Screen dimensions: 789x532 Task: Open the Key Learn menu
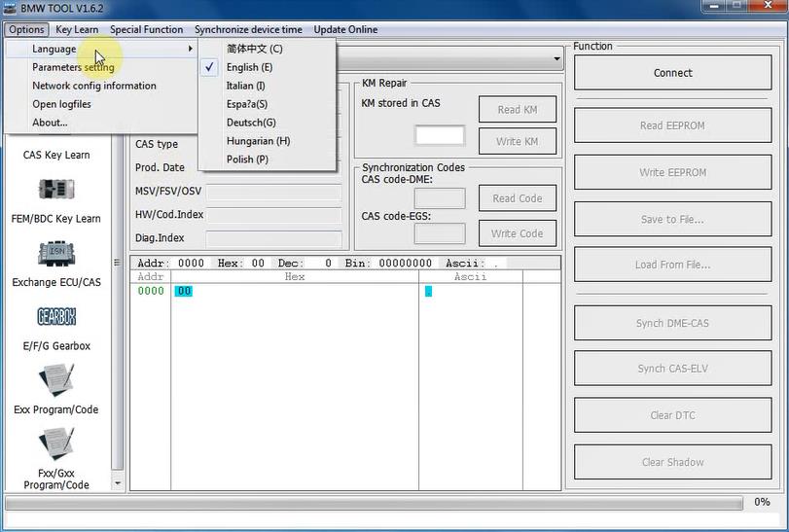coord(77,29)
